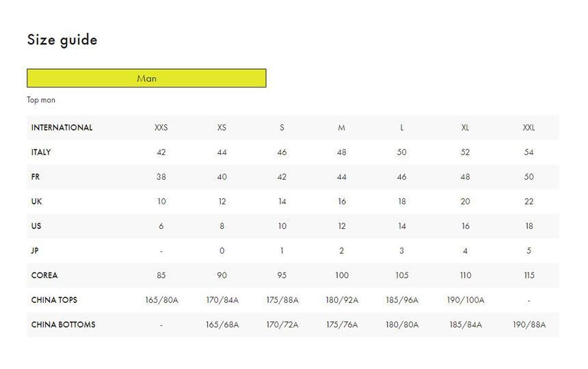The height and width of the screenshot is (369, 588).
Task: Select the COREA row label
Action: [44, 275]
